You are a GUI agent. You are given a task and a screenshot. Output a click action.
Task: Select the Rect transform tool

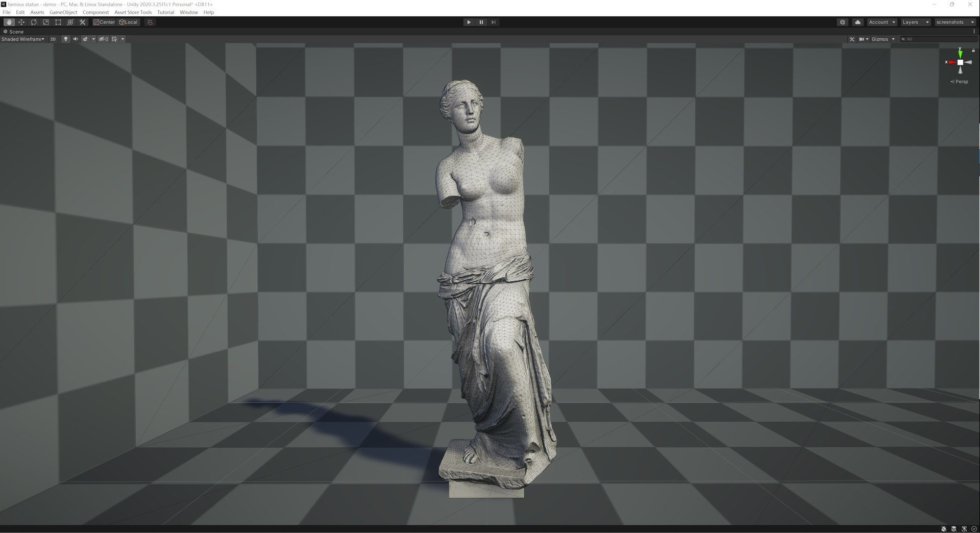[58, 22]
